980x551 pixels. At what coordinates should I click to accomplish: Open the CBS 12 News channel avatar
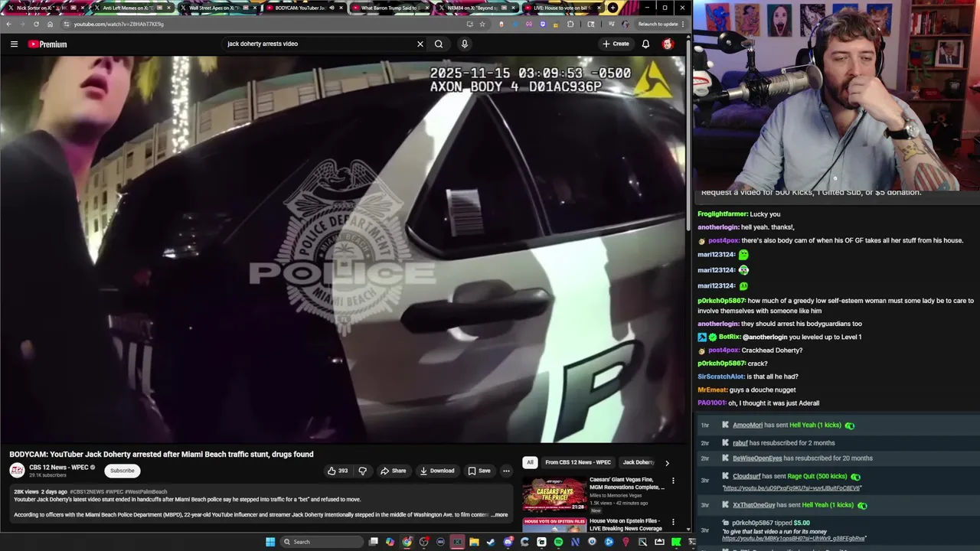tap(17, 471)
